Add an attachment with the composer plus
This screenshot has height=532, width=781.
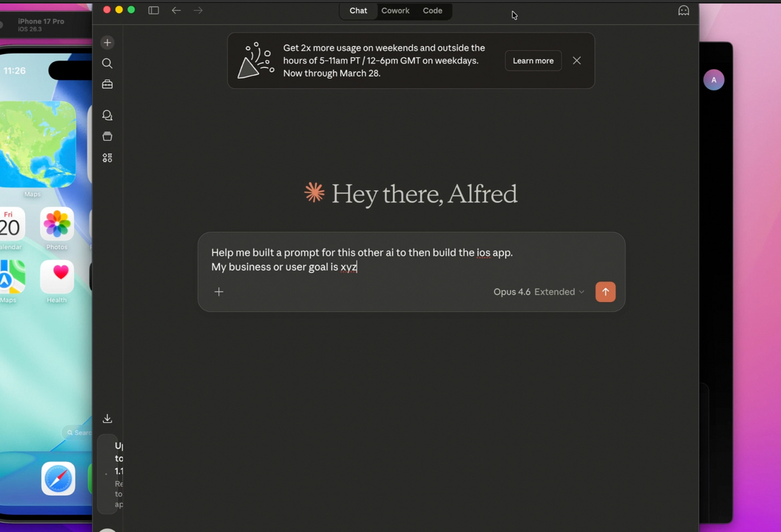pos(219,292)
